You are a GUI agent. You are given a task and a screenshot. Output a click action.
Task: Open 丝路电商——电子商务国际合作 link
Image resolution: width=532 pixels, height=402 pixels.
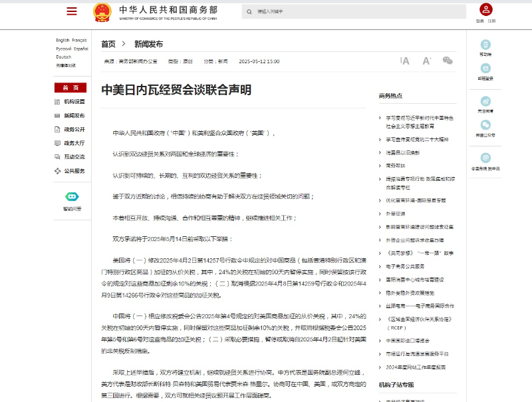[x=420, y=306]
